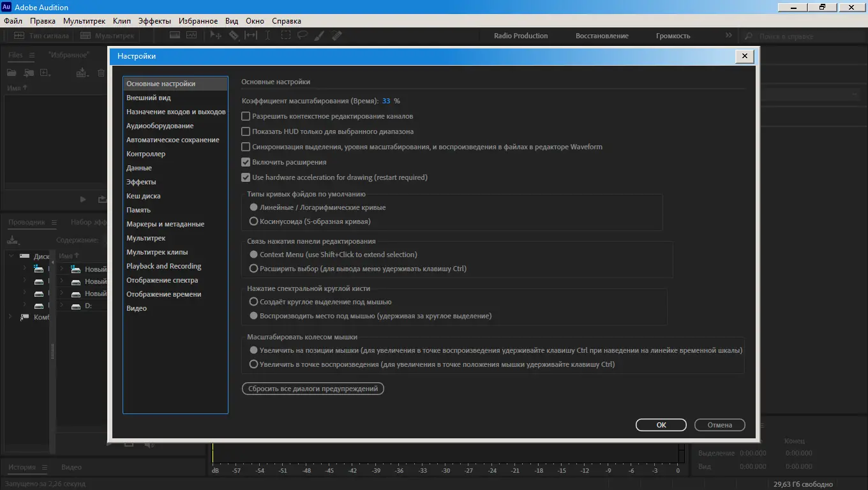The image size is (868, 490).
Task: Click the new file icon in Files panel
Action: [x=46, y=73]
